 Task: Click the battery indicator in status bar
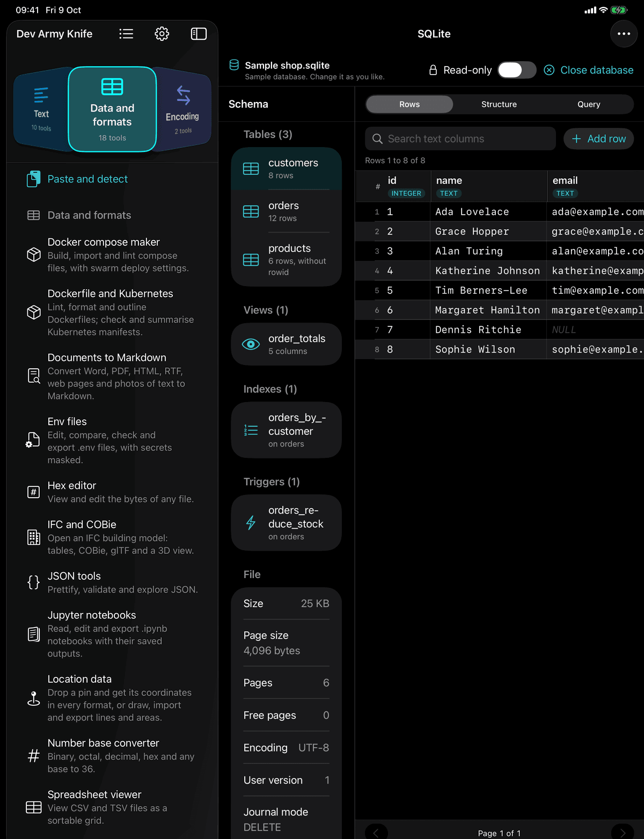click(x=619, y=10)
